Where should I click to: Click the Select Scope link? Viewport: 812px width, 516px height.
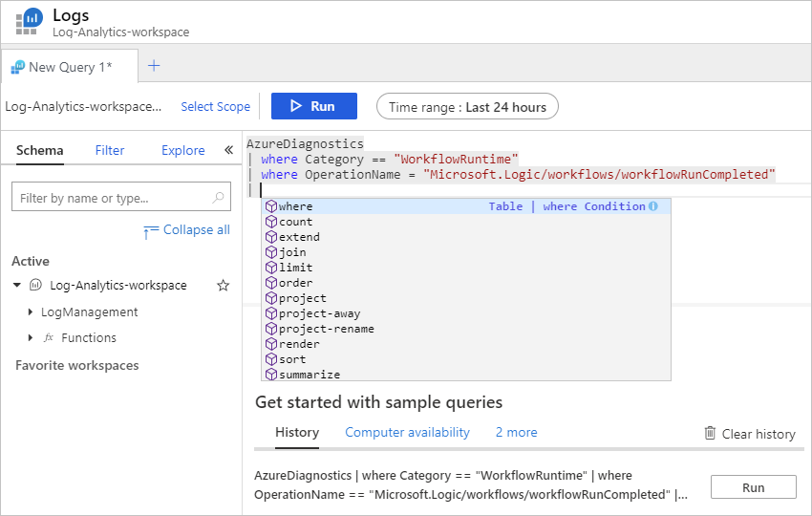click(x=215, y=107)
